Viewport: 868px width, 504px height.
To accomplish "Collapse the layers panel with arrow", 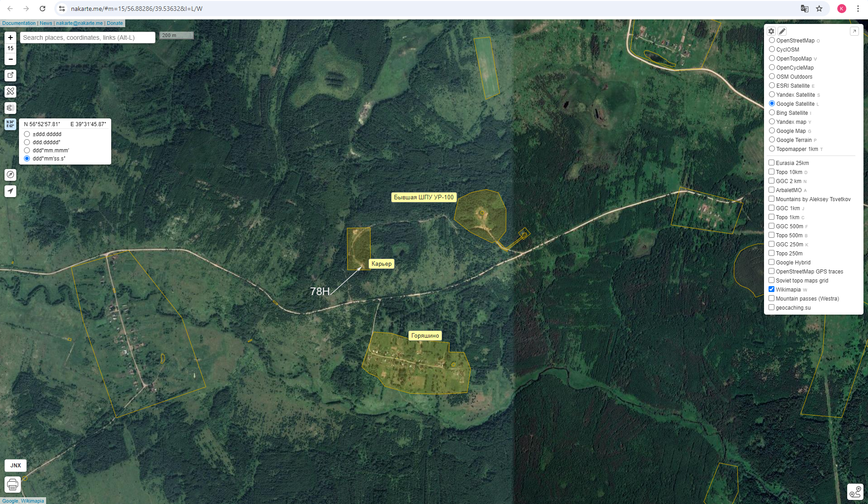I will tap(854, 31).
